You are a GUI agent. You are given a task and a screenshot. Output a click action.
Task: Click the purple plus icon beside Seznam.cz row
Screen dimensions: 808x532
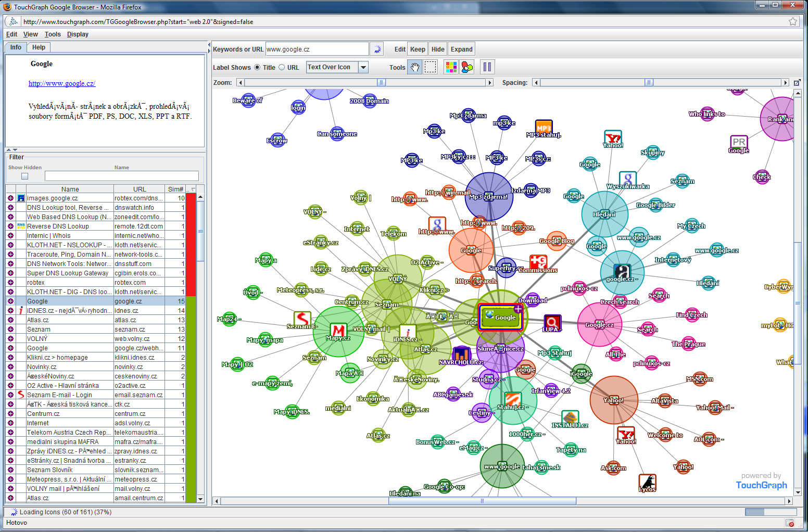click(10, 330)
